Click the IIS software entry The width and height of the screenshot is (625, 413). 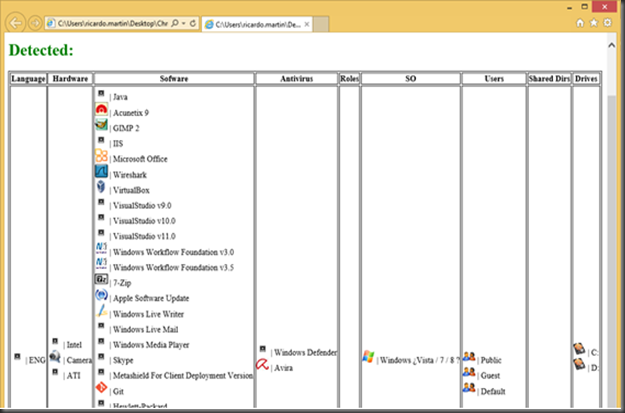tap(118, 144)
